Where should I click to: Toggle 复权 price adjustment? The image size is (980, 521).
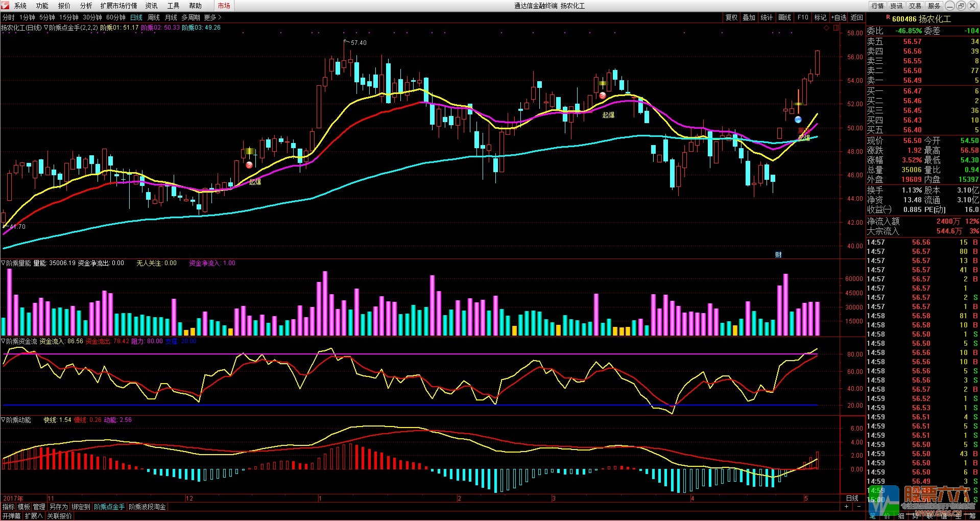coord(731,17)
